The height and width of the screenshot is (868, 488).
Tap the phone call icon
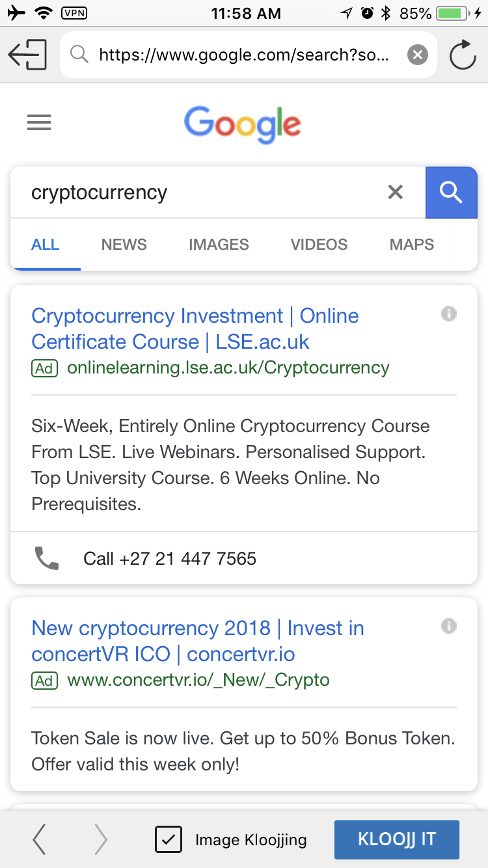coord(46,558)
